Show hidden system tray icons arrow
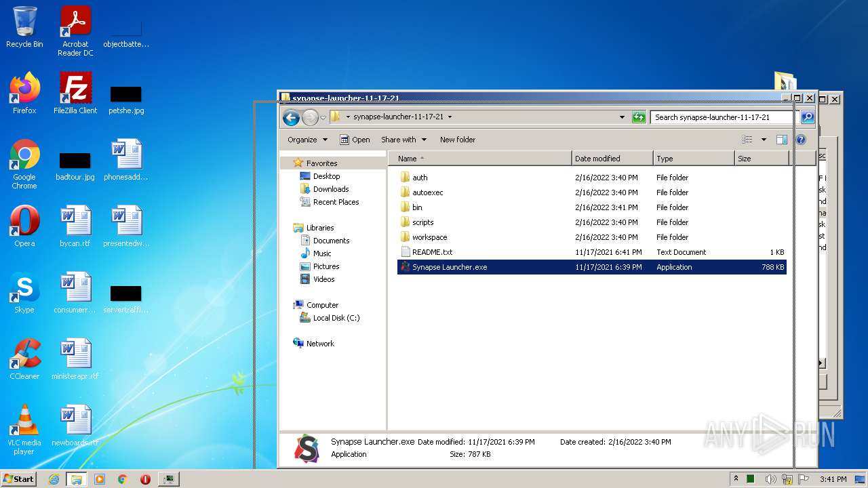 736,479
